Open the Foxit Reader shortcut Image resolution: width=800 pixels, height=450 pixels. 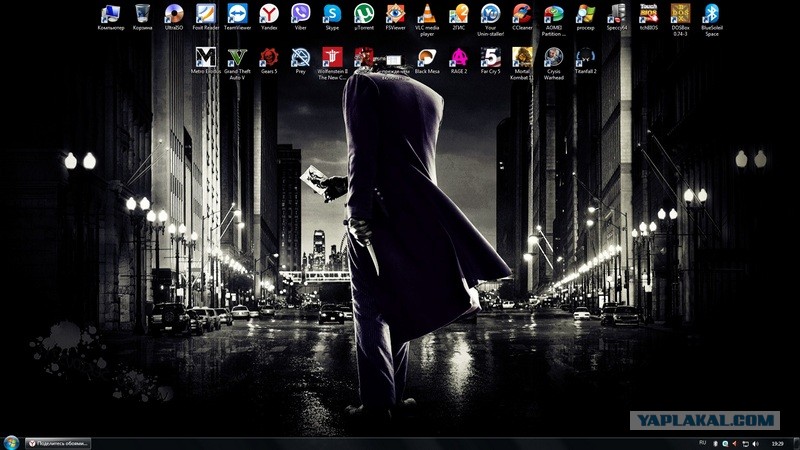[206, 17]
